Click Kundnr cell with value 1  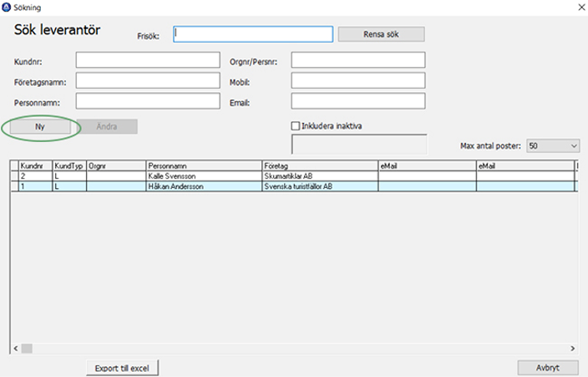36,186
